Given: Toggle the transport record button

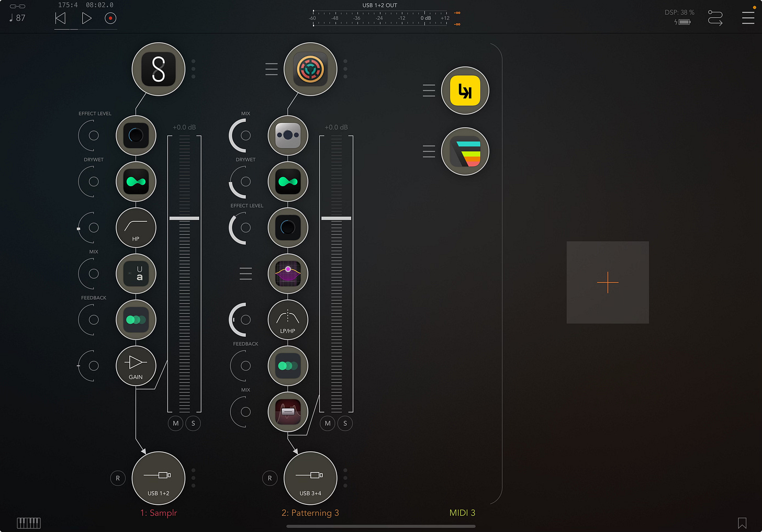Looking at the screenshot, I should 110,18.
